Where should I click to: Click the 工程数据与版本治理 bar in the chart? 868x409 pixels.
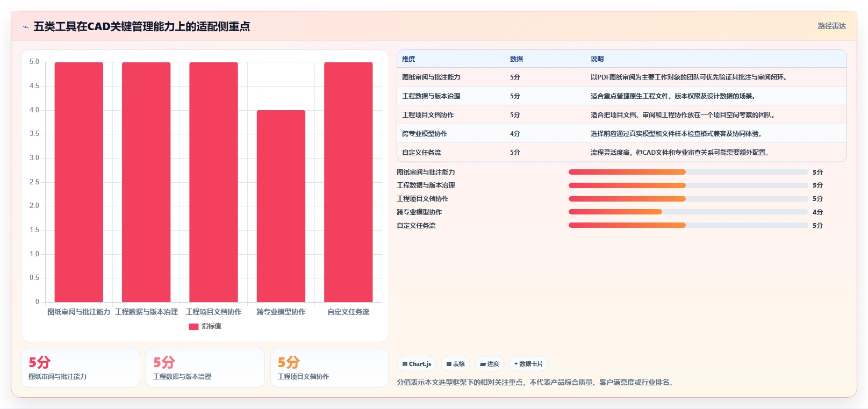point(146,182)
